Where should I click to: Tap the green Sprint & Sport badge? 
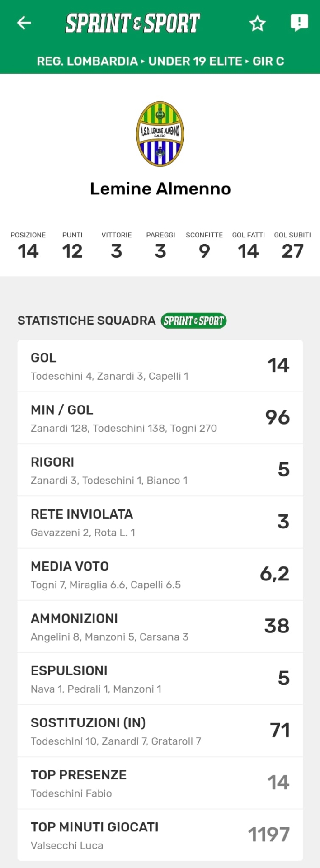[193, 321]
